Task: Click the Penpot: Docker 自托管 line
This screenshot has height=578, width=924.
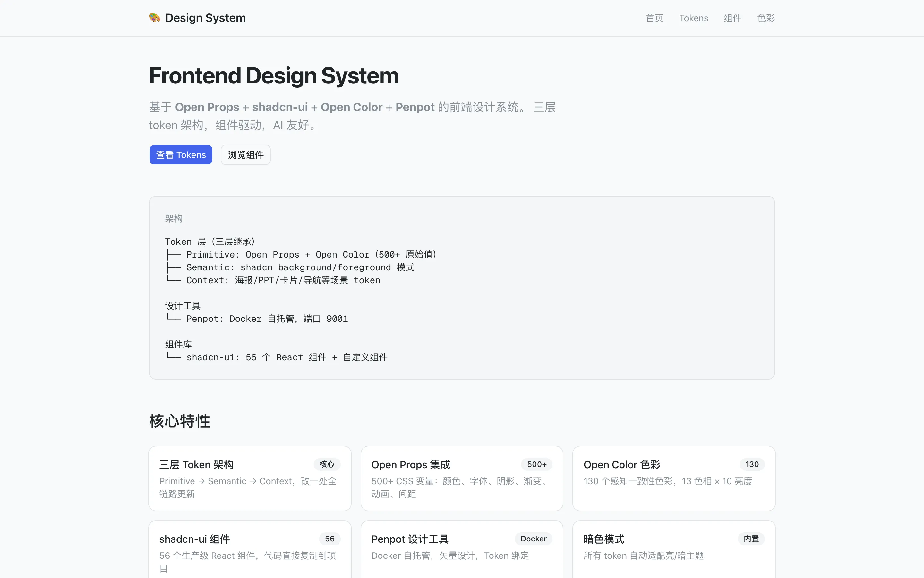Action: pyautogui.click(x=257, y=319)
